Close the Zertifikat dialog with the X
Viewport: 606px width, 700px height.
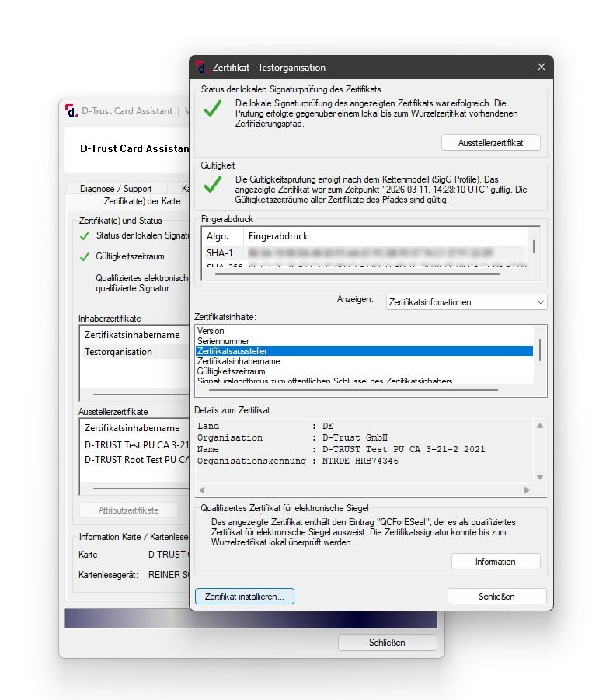[x=542, y=68]
